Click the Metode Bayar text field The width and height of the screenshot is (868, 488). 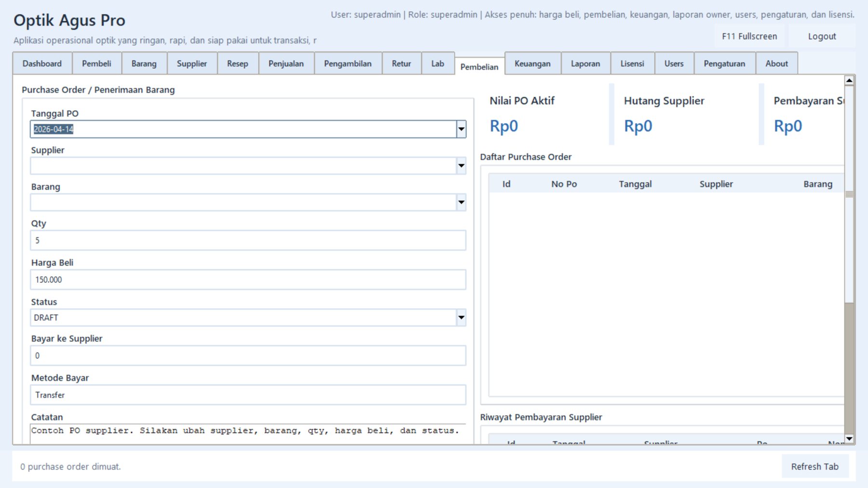coord(248,395)
